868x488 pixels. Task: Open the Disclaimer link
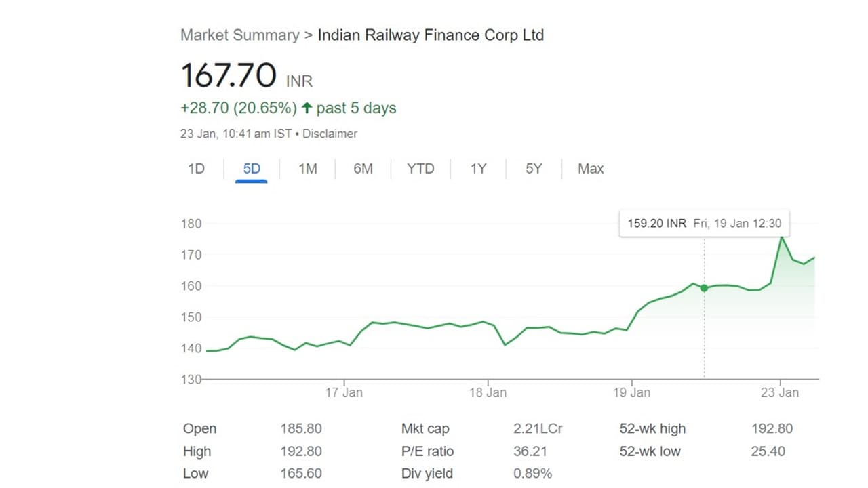330,134
